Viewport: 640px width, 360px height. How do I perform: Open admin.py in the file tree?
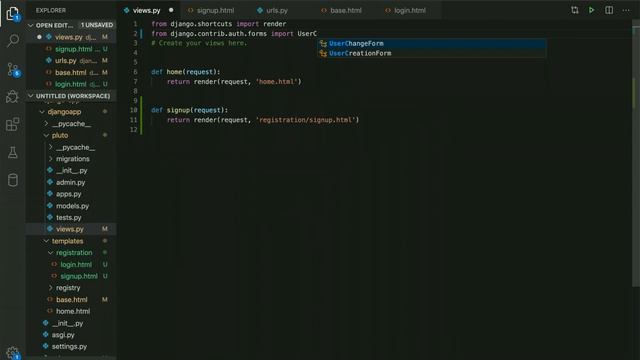click(71, 182)
